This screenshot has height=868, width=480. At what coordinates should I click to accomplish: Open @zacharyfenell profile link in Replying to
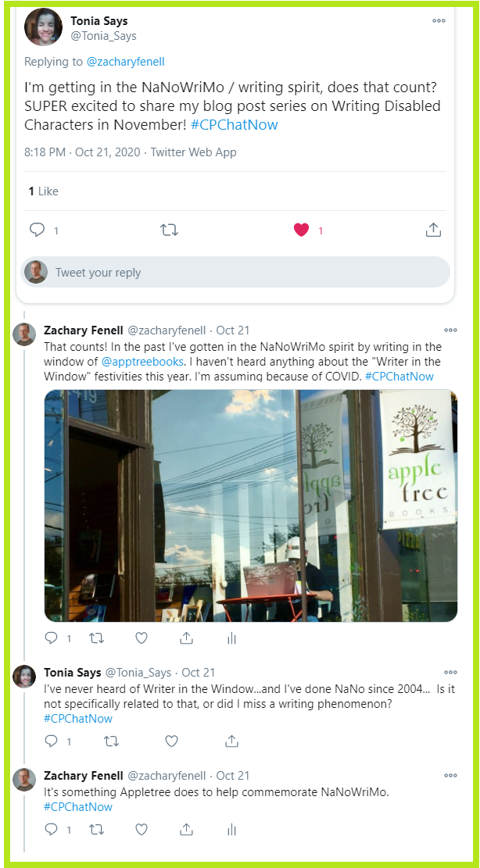[x=126, y=62]
